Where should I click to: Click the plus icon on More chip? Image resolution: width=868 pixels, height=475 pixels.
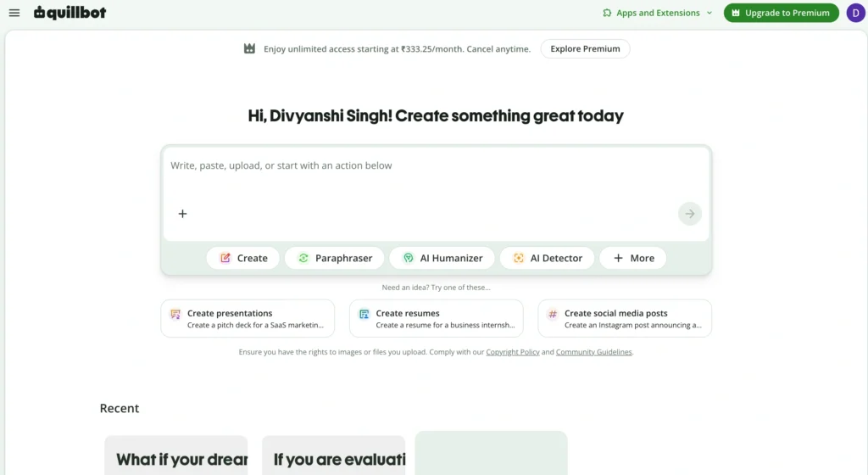618,258
